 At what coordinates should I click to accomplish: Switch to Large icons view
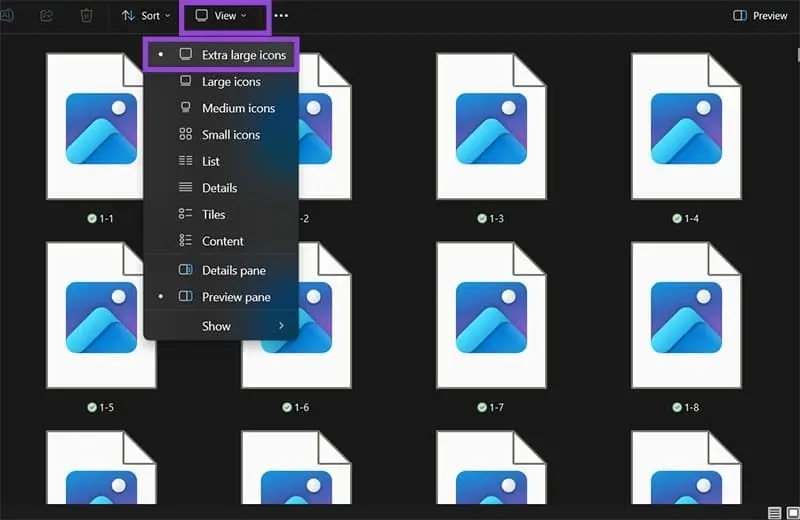coord(221,82)
